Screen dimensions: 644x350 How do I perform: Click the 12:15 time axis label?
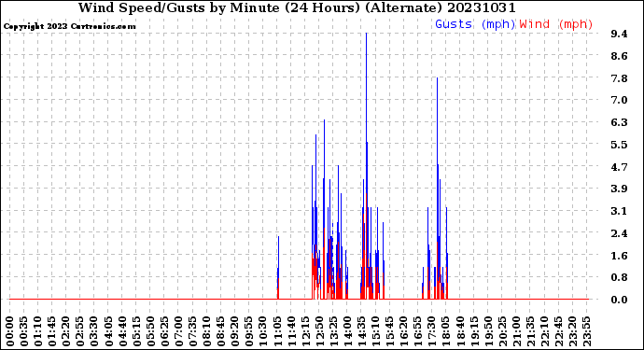click(x=305, y=330)
